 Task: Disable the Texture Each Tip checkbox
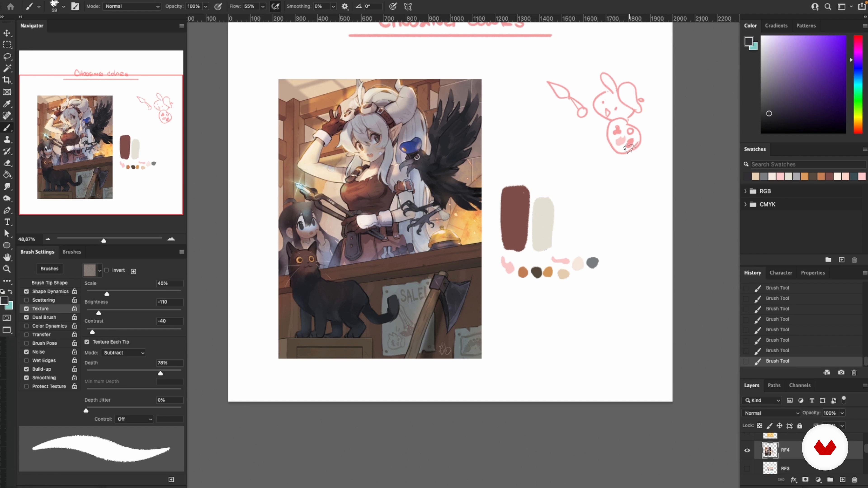pyautogui.click(x=87, y=342)
